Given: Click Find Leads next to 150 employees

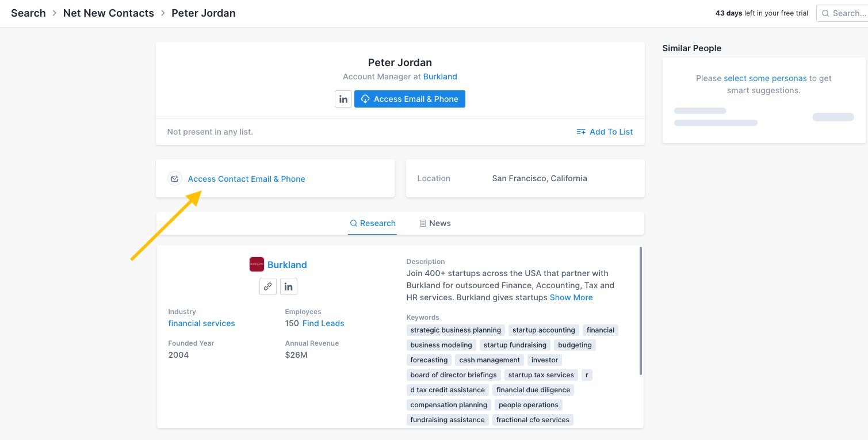Looking at the screenshot, I should pos(323,323).
